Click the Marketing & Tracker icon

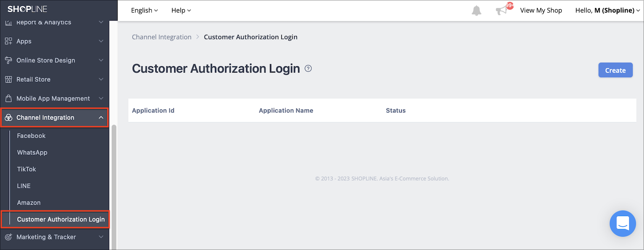9,237
